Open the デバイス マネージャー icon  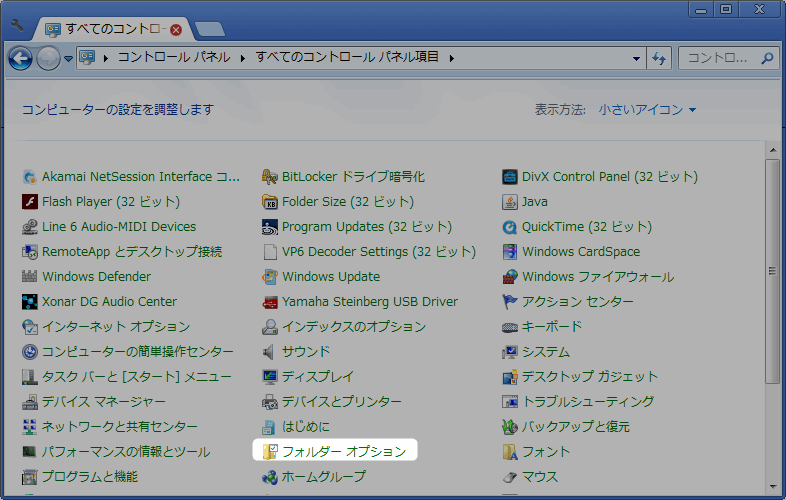click(x=30, y=402)
